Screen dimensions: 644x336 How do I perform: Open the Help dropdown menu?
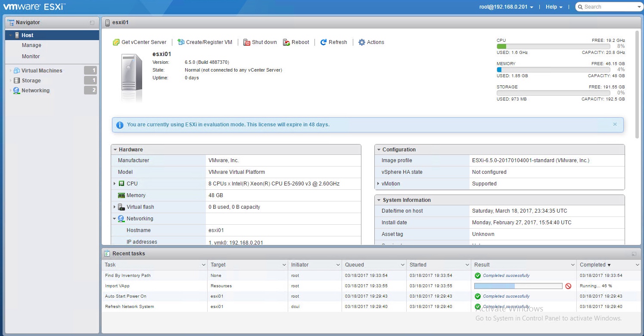[554, 7]
